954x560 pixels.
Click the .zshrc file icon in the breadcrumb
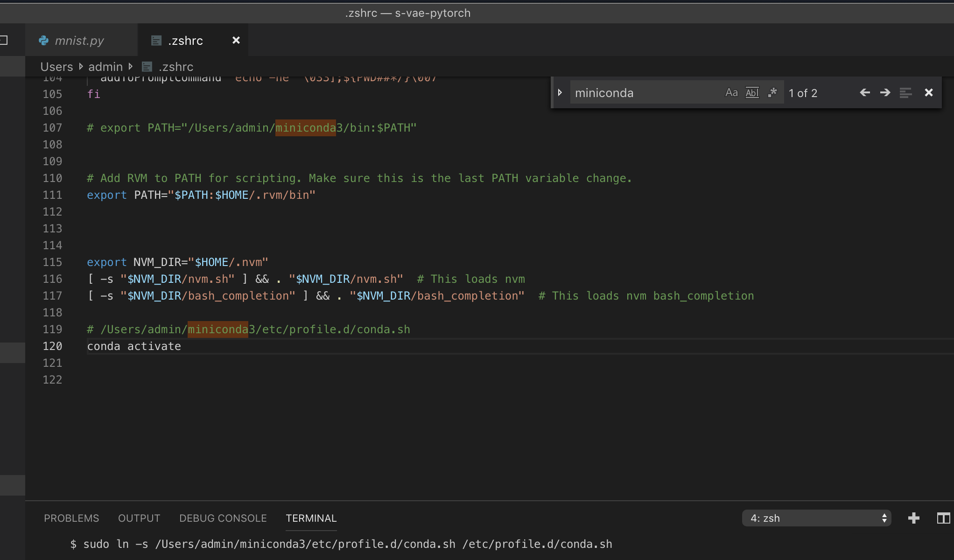tap(147, 66)
